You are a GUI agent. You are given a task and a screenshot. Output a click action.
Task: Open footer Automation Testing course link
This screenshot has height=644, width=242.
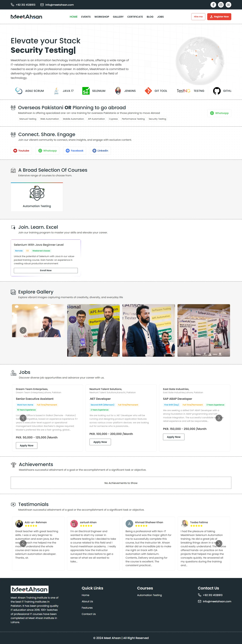pyautogui.click(x=149, y=595)
